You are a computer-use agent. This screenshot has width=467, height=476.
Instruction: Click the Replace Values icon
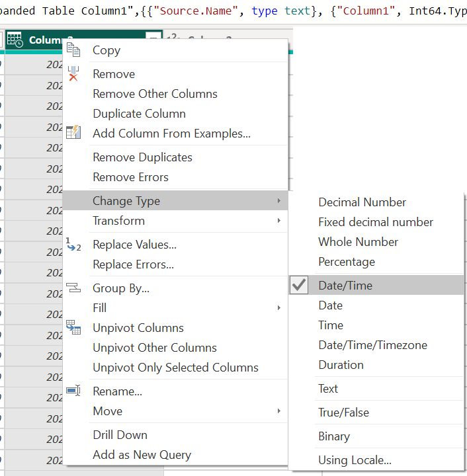73,245
